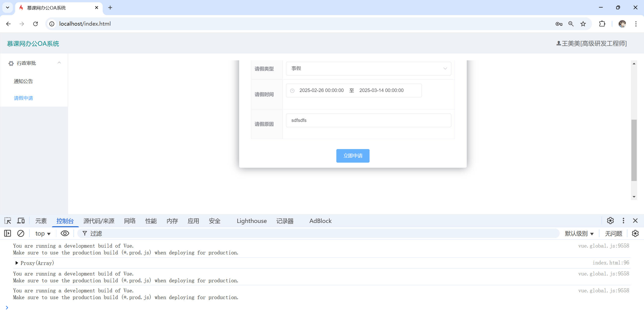Viewport: 644px width, 324px height.
Task: Click the 立即申请 submit button
Action: click(353, 156)
